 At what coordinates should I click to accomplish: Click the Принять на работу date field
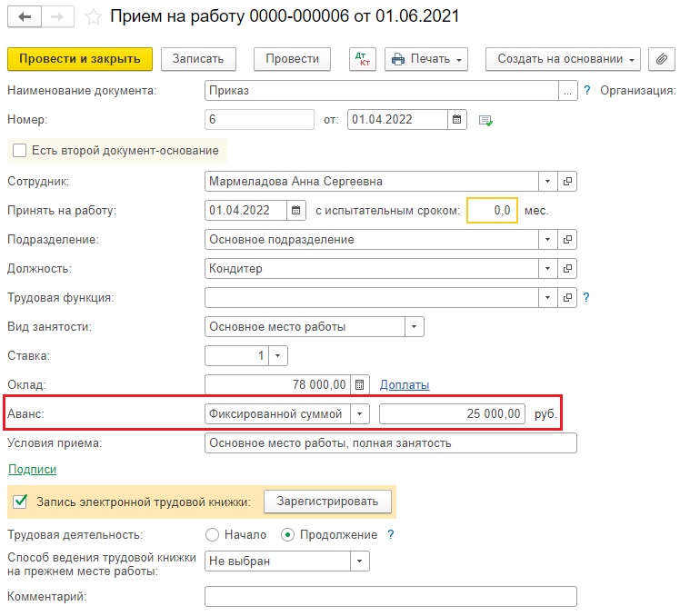click(x=245, y=210)
